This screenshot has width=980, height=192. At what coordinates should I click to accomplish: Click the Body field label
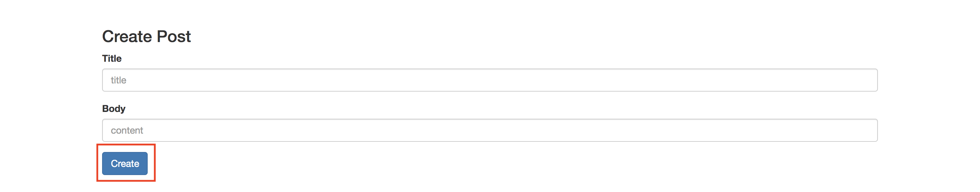pyautogui.click(x=114, y=109)
